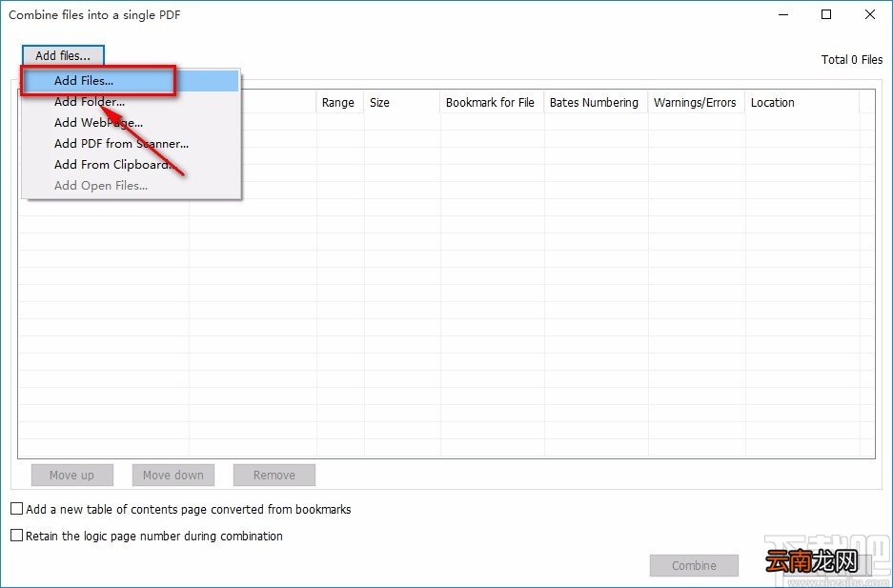This screenshot has width=893, height=588.
Task: Click the Warnings/Errors column header
Action: [697, 103]
